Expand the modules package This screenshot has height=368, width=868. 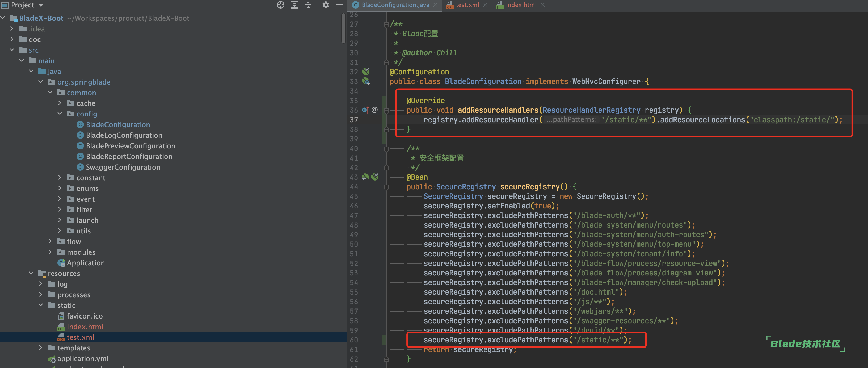[x=50, y=252]
